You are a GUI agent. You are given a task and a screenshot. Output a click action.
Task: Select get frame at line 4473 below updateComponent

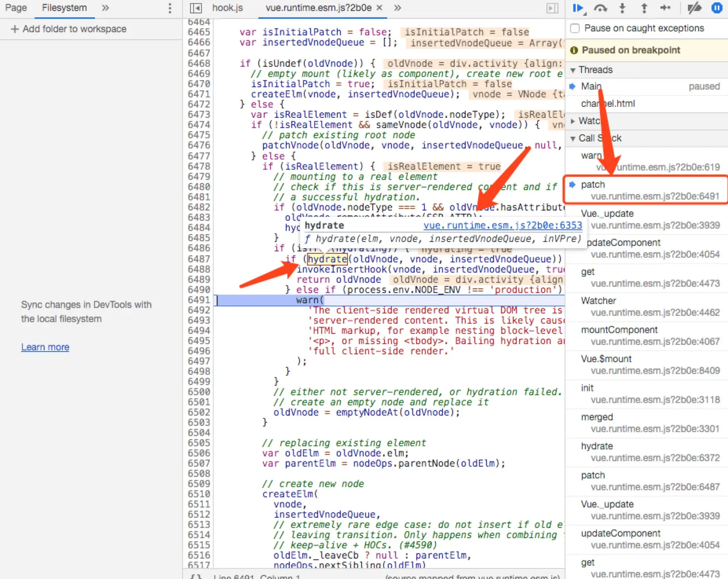click(x=646, y=277)
